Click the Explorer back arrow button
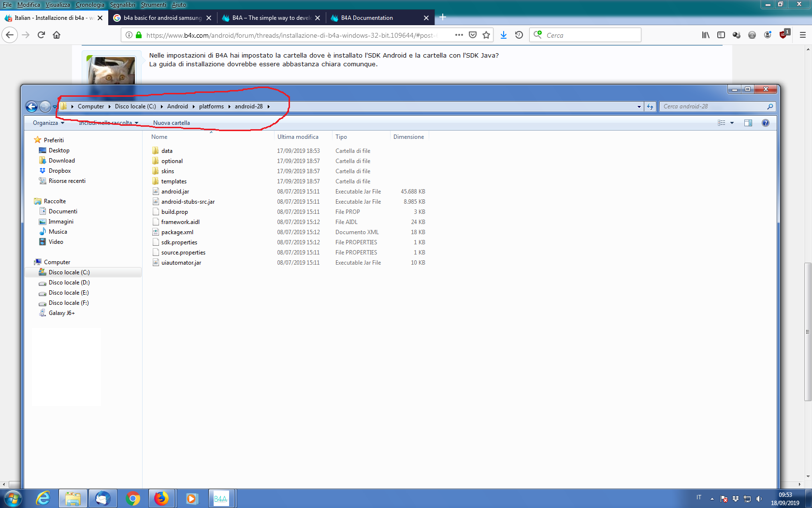 [x=31, y=106]
